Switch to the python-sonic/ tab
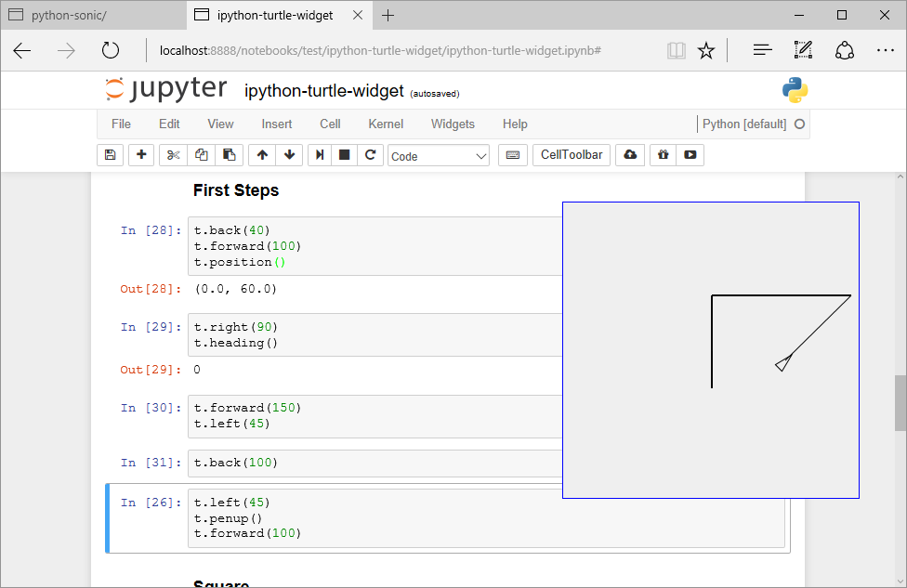Screen dimensions: 907x588 (x=93, y=16)
